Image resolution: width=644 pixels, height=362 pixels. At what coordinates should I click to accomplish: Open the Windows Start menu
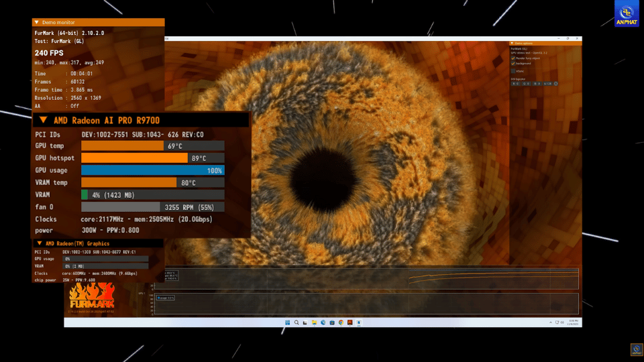287,322
